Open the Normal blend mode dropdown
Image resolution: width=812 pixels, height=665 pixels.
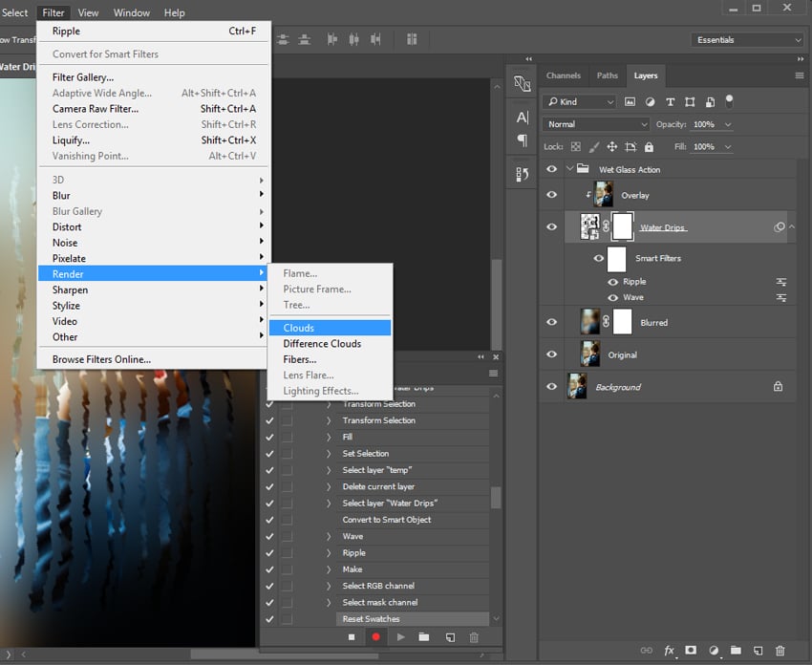pyautogui.click(x=594, y=124)
